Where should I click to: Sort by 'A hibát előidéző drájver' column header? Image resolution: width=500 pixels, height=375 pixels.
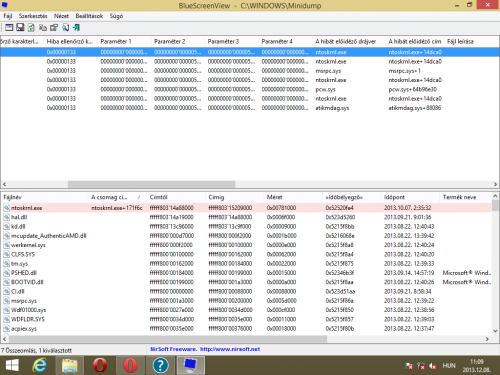(349, 41)
